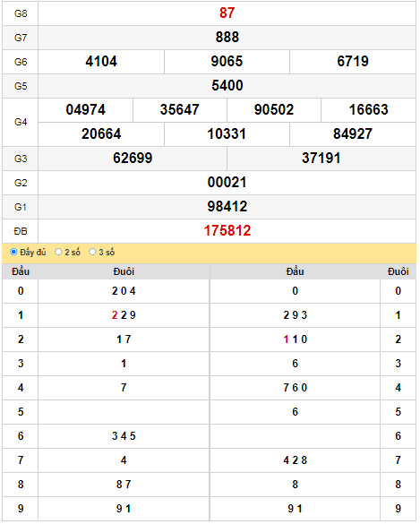The image size is (420, 524).
Task: Click the rightmost "Đuôi" column header
Action: pos(398,271)
